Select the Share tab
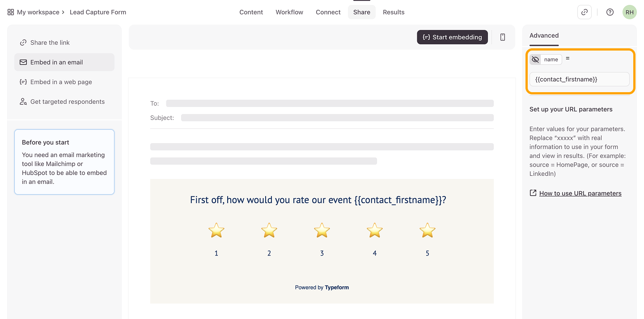Screen dimensions: 644x319 [x=362, y=12]
